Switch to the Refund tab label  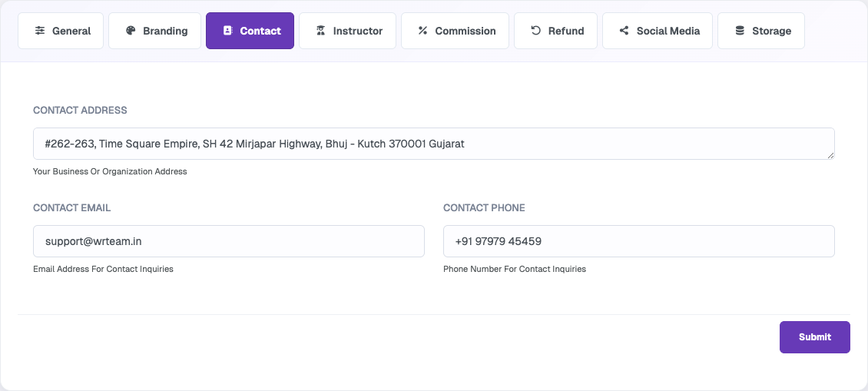566,31
